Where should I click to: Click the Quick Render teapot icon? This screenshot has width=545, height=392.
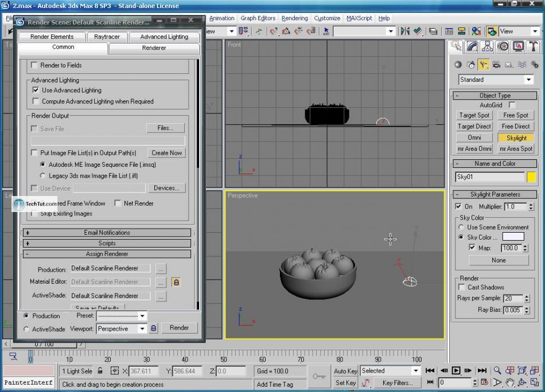click(x=492, y=32)
